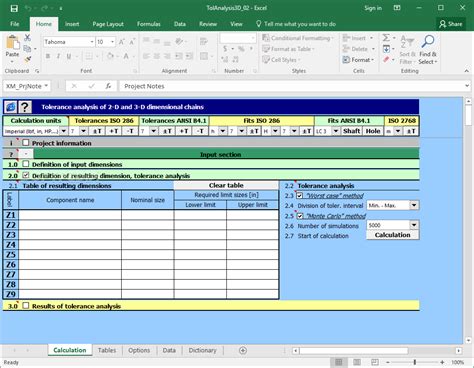Click the Save icon in title bar
This screenshot has height=368, width=474.
point(14,8)
